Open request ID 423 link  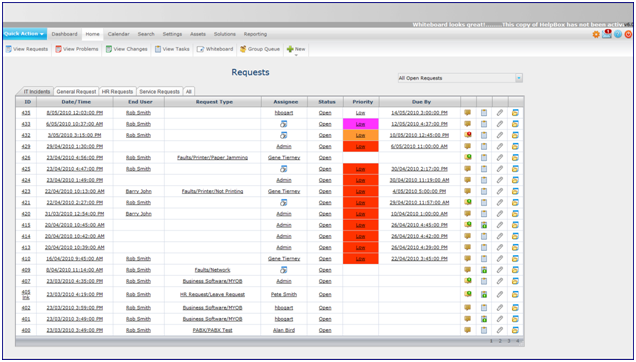26,191
